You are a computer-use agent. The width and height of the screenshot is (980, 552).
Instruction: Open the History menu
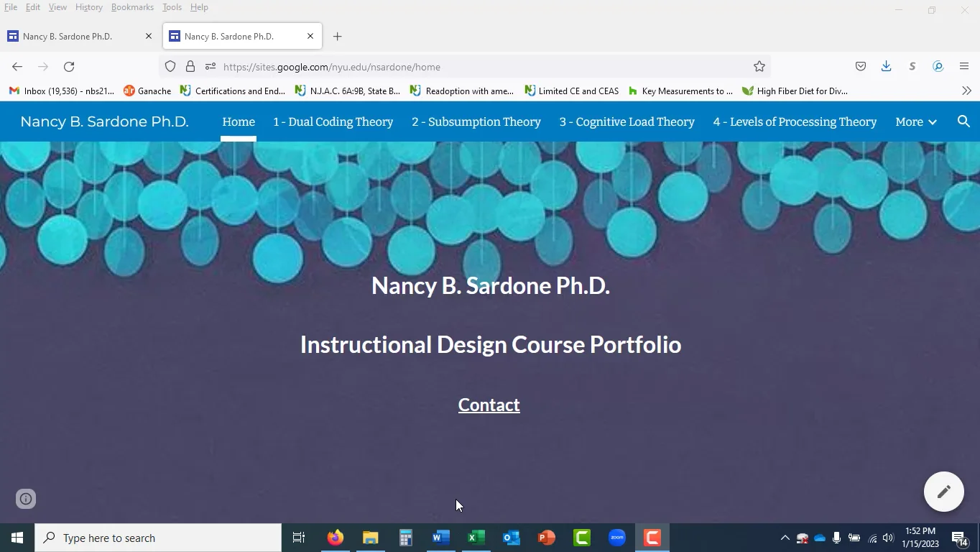tap(89, 7)
